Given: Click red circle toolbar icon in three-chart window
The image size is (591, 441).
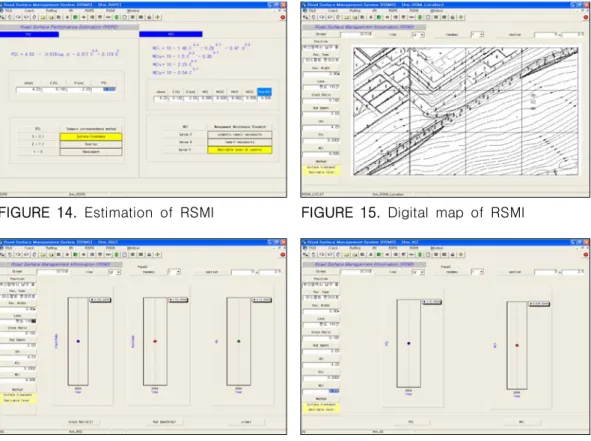Looking at the screenshot, I should tap(283, 255).
